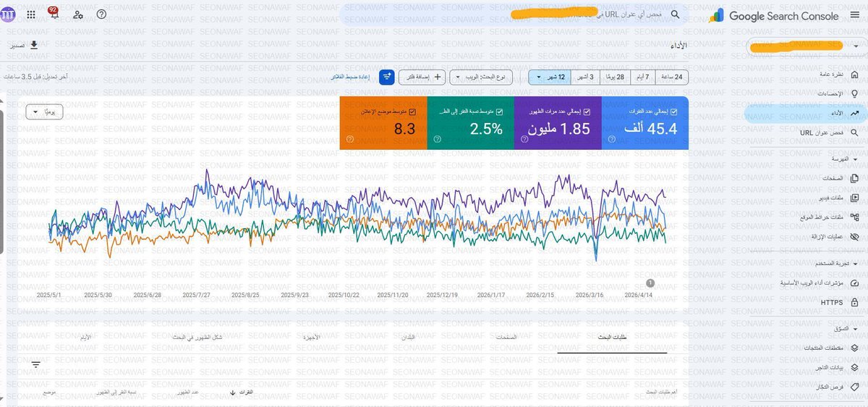Select the 24 ساعة date range
Viewport: 868px width, 407px height.
coord(671,77)
